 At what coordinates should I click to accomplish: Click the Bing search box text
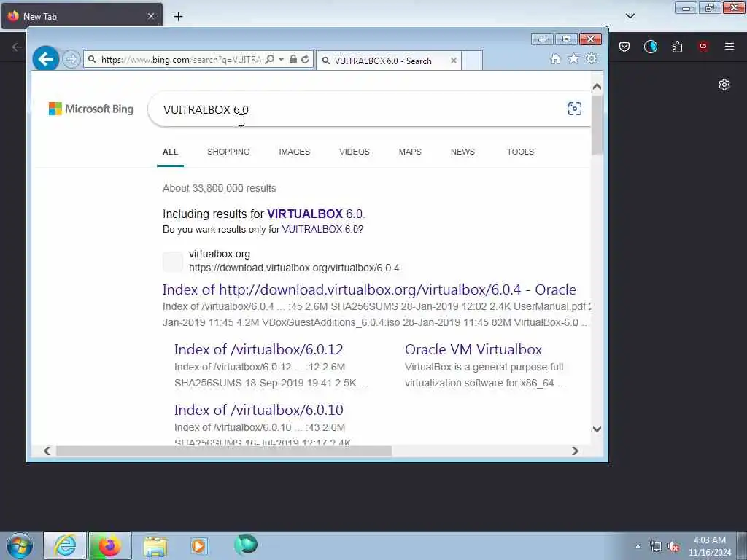(206, 109)
